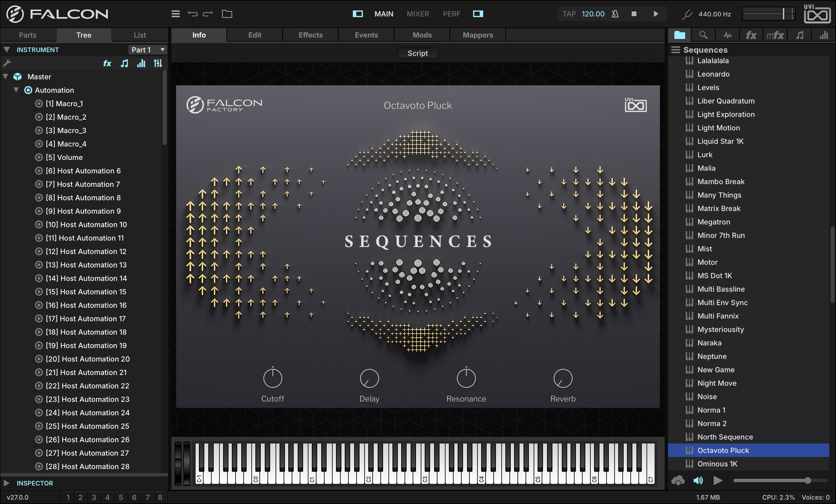This screenshot has height=504, width=836.
Task: Open the Part 1 dropdown
Action: (148, 49)
